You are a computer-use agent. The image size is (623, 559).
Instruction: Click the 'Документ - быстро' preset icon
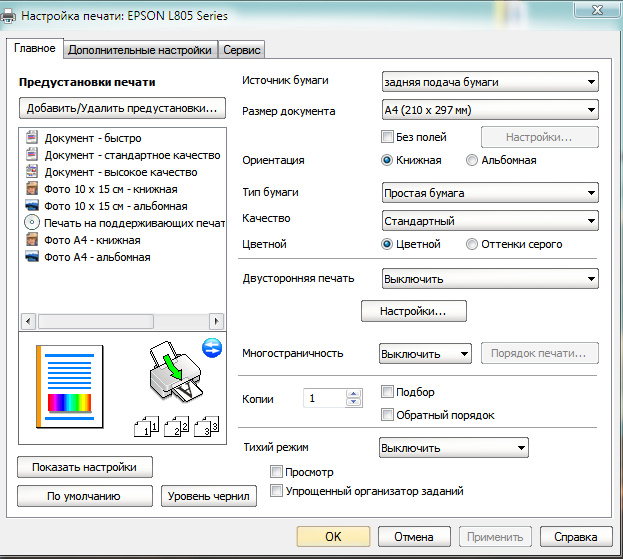pyautogui.click(x=31, y=138)
